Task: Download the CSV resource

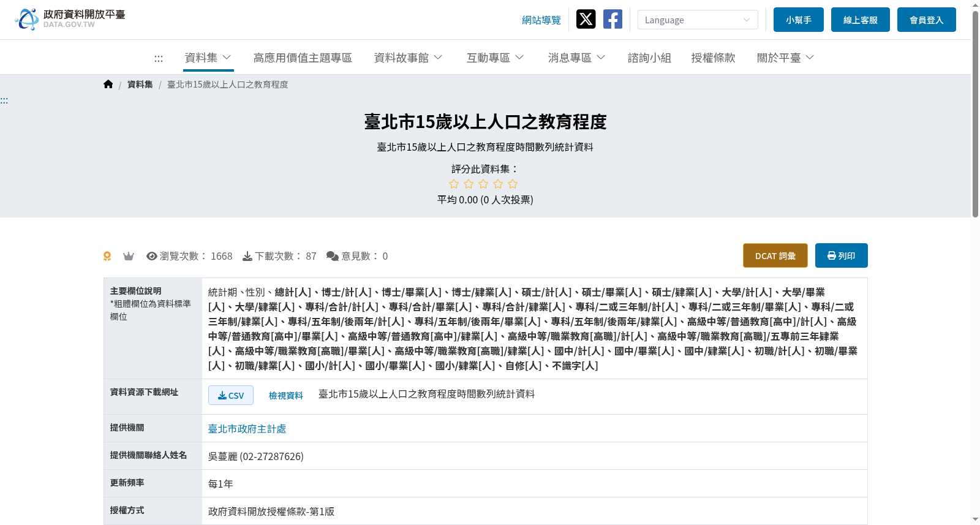Action: point(231,395)
